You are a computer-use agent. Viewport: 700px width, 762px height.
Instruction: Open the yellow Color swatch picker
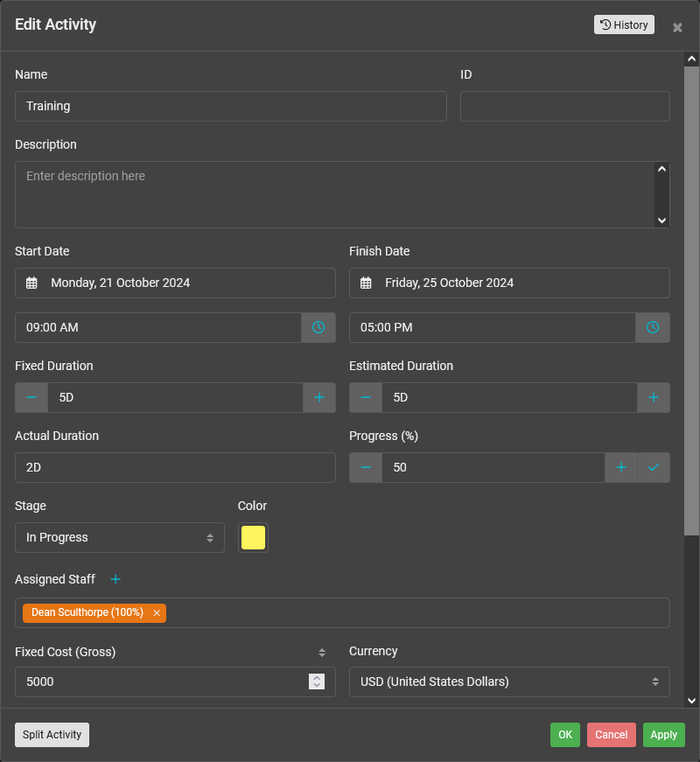coord(253,537)
